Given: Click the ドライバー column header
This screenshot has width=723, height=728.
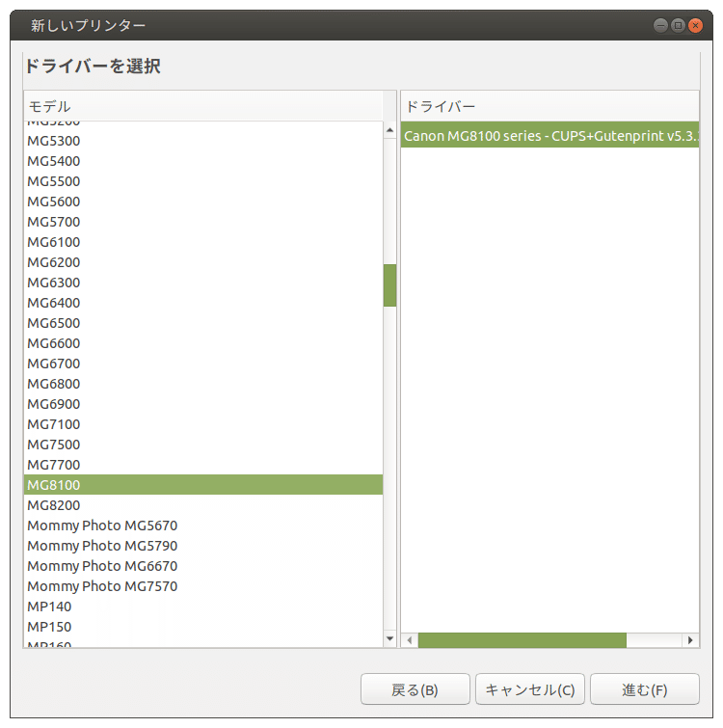Looking at the screenshot, I should pos(549,106).
